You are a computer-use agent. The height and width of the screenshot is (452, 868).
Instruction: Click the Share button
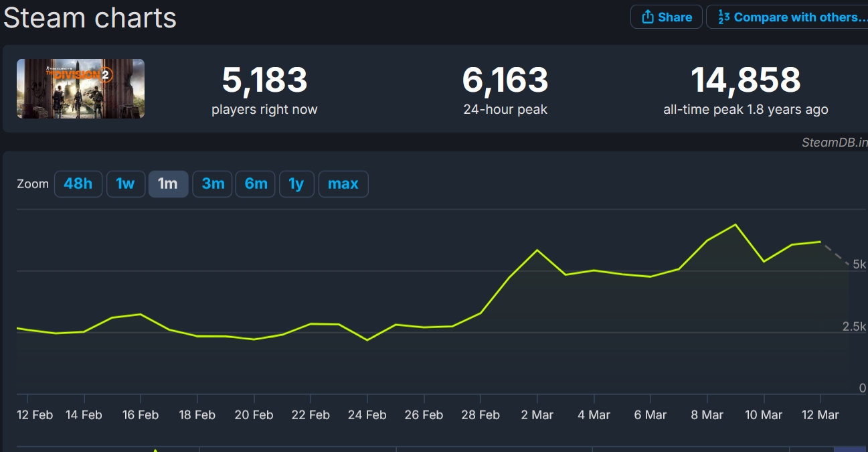point(667,17)
